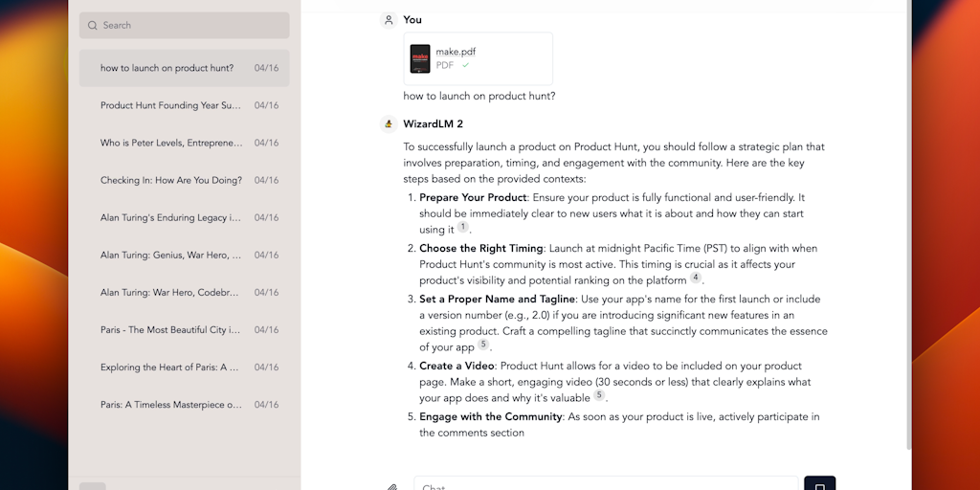
Task: Click the You user avatar icon
Action: click(389, 20)
